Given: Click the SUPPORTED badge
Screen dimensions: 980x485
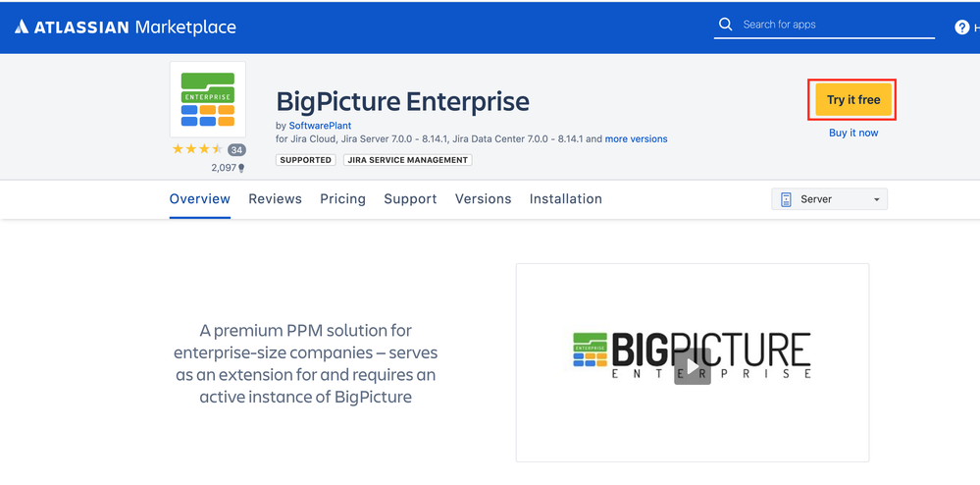Looking at the screenshot, I should pos(306,160).
